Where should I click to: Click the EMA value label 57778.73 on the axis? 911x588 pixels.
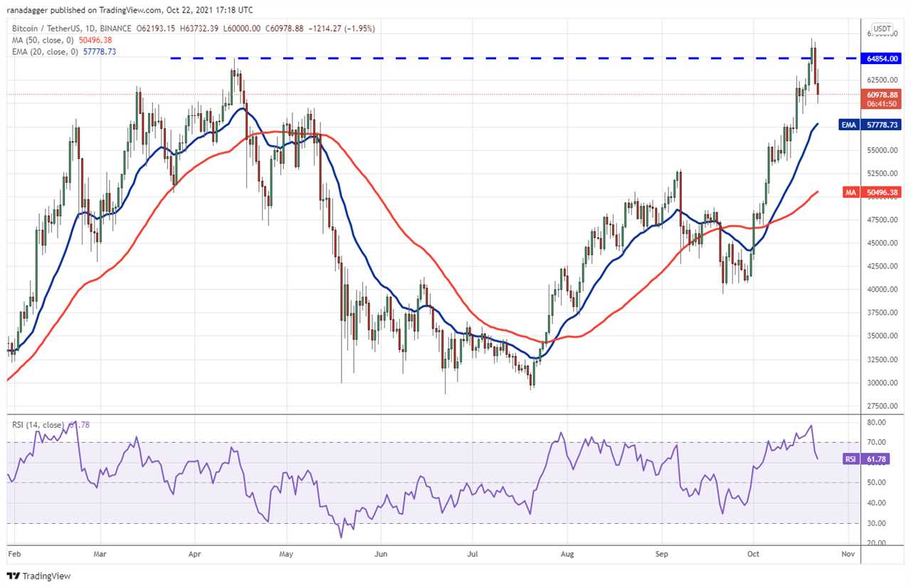pos(883,124)
